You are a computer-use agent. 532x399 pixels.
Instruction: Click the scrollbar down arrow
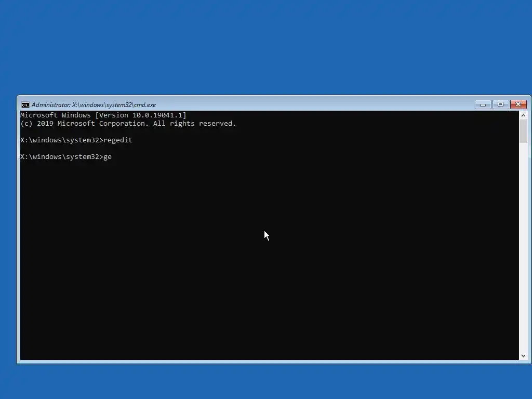(x=523, y=355)
